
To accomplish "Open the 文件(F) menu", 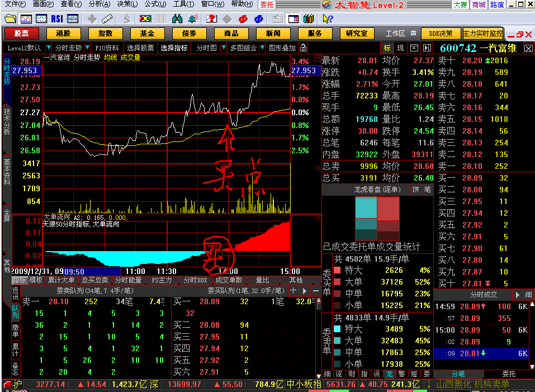I will (15, 4).
